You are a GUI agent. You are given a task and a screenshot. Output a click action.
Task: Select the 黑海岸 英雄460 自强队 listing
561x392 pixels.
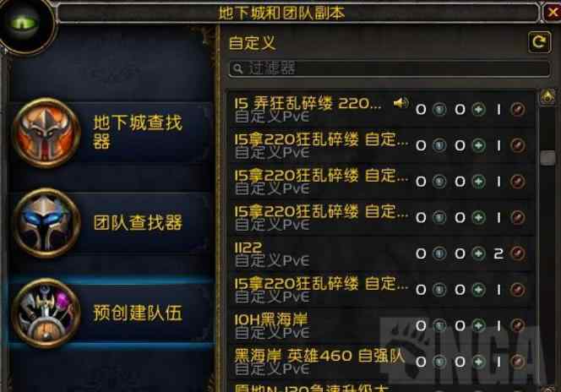(x=381, y=362)
